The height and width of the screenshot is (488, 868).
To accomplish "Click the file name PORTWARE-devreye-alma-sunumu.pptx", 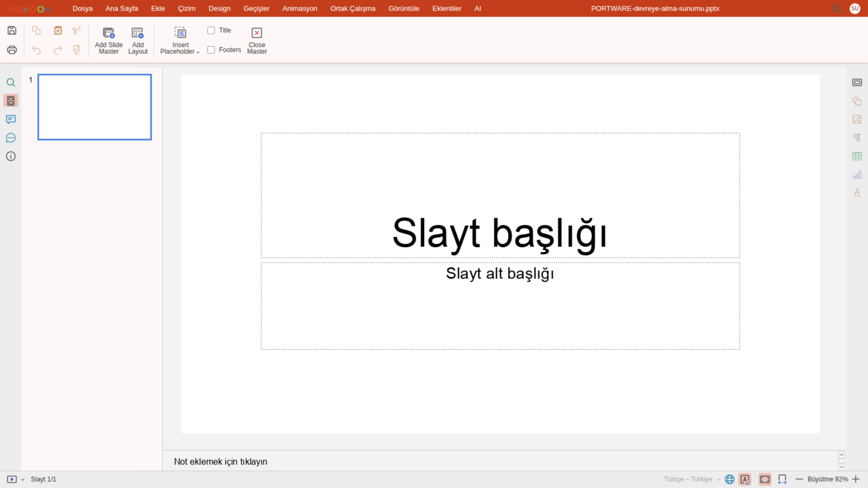I will click(655, 8).
